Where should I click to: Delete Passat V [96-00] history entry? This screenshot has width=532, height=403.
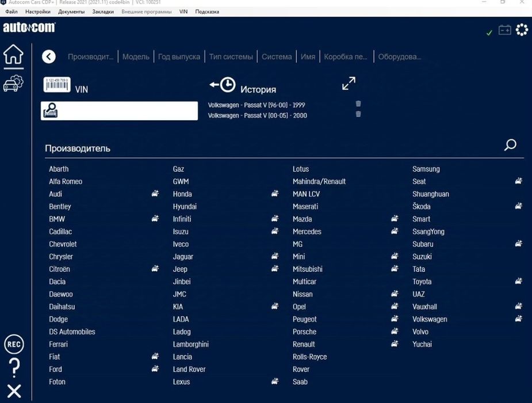coord(358,104)
